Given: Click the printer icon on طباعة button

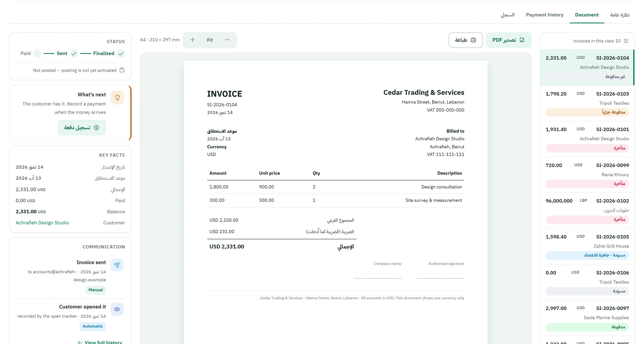Looking at the screenshot, I should point(473,40).
